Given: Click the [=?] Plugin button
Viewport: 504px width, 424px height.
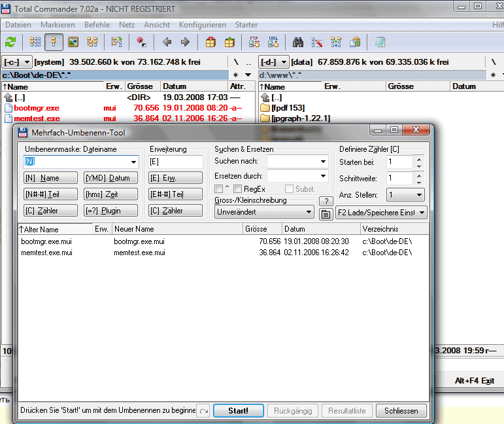Looking at the screenshot, I should coord(110,211).
